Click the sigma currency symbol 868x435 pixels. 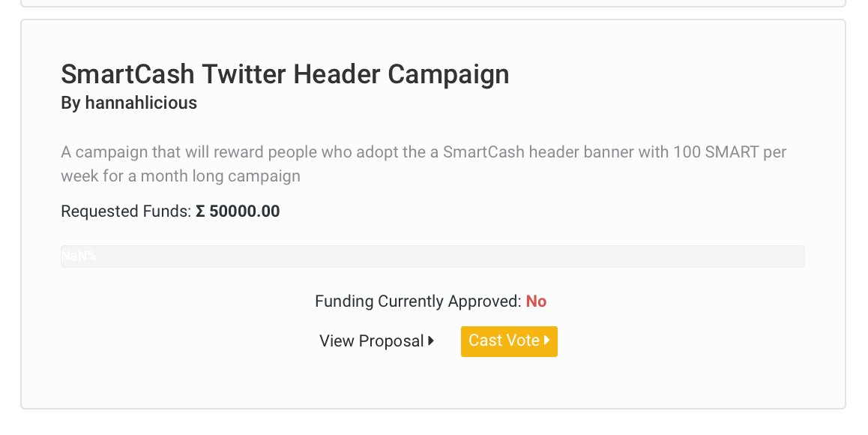click(x=200, y=211)
